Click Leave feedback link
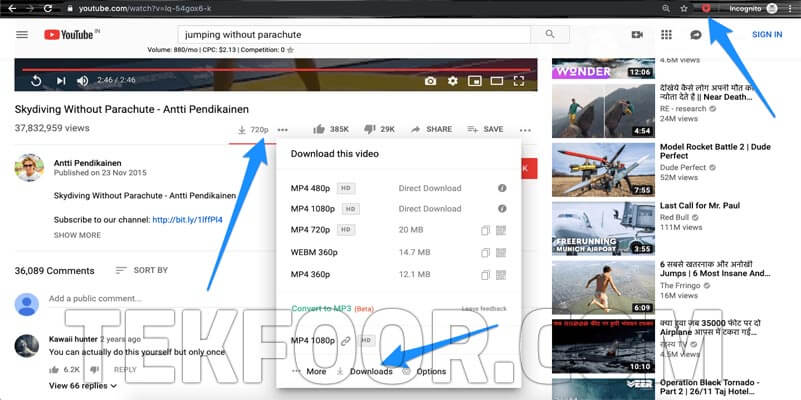801x400 pixels. pyautogui.click(x=484, y=309)
